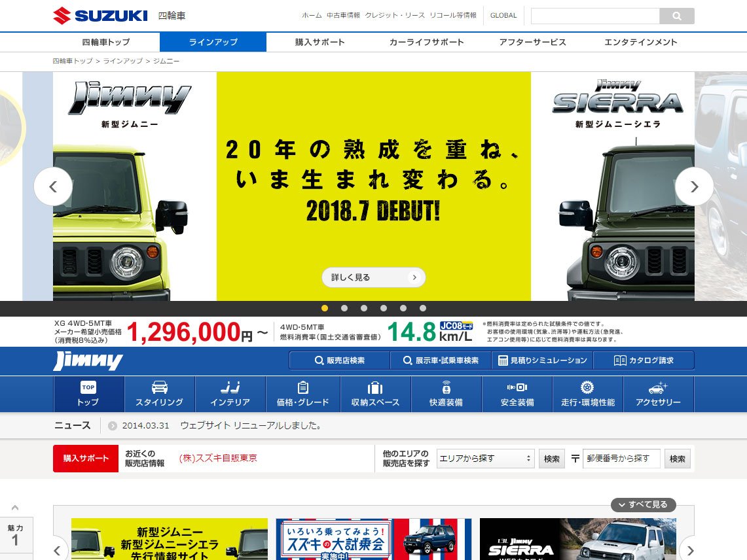Viewport: 747px width, 560px height.
Task: Click 見積りシミュレーション button
Action: (543, 360)
